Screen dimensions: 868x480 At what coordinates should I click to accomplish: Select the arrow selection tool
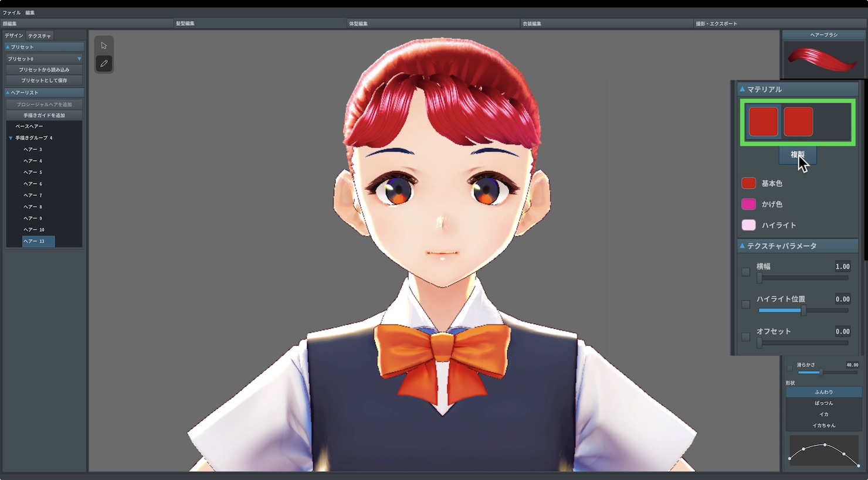point(104,46)
